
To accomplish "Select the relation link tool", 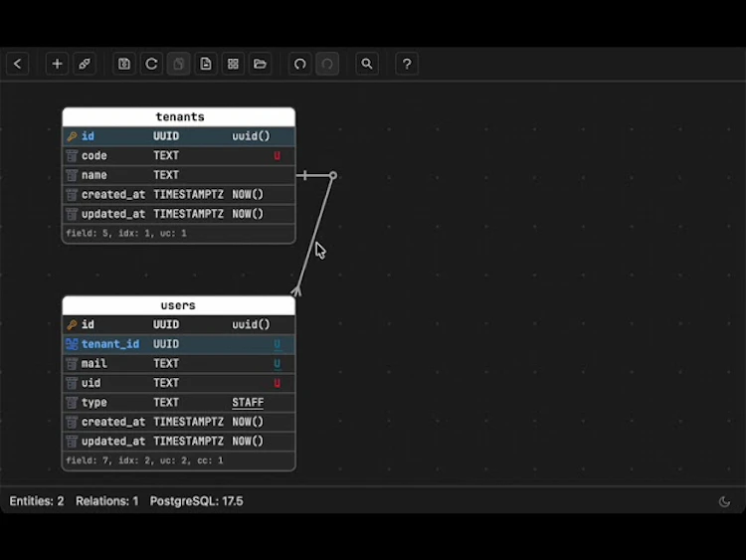I will (x=85, y=64).
